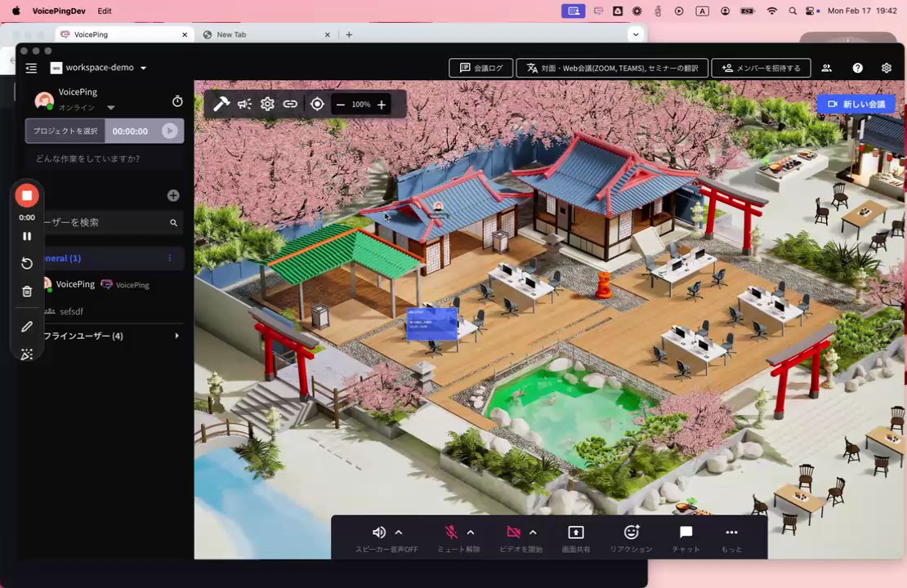Show the 100% zoom level value
The height and width of the screenshot is (588, 907).
(x=361, y=105)
